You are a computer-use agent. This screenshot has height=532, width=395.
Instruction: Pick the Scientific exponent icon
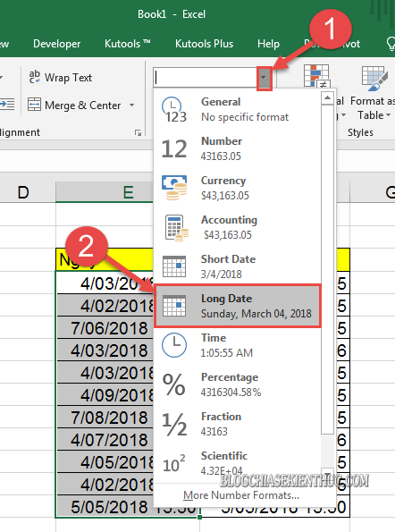[x=174, y=463]
